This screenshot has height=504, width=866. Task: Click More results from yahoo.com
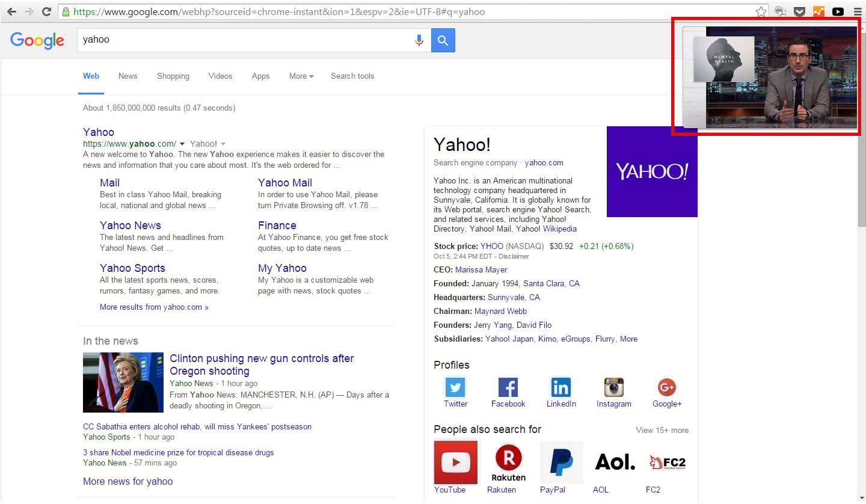click(154, 307)
